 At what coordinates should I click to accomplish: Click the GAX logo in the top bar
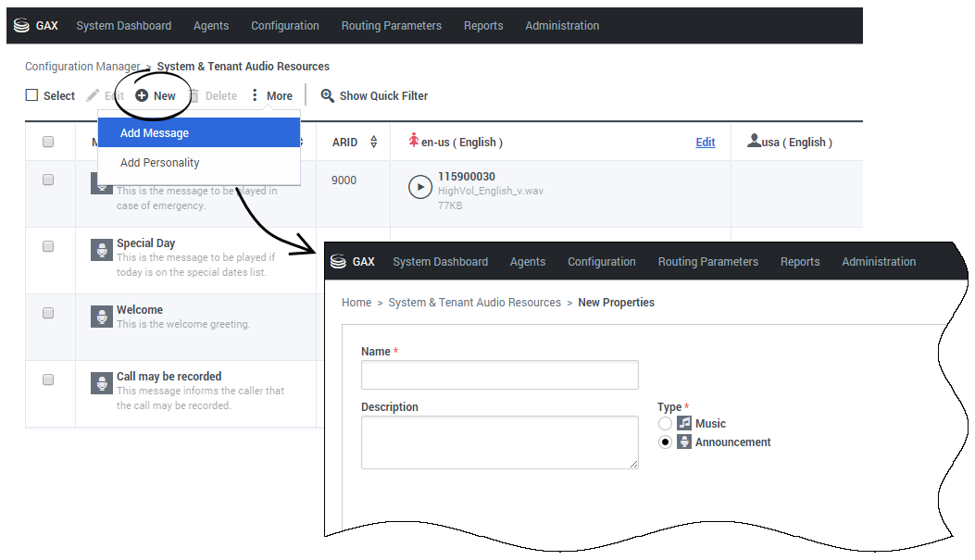point(35,26)
